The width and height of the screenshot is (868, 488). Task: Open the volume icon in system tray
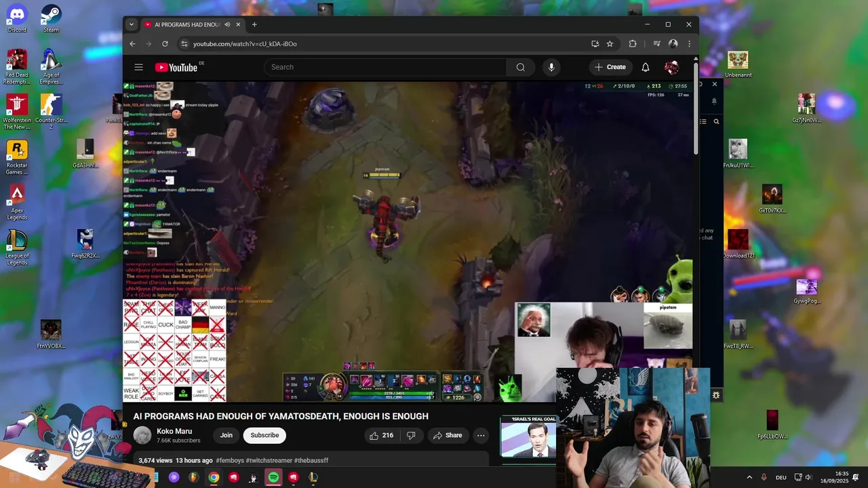tap(808, 477)
